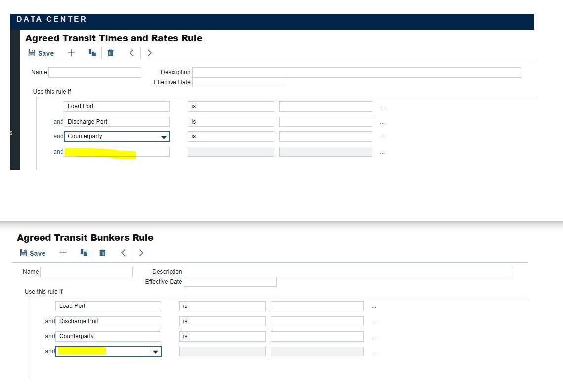Click Save in the Agreed Transit Bunkers Rule
This screenshot has width=563, height=392.
point(32,253)
